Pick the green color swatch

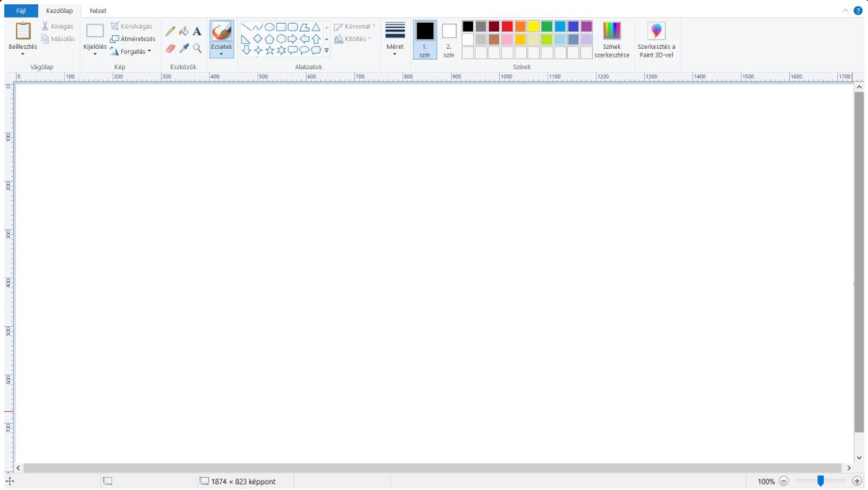(547, 27)
